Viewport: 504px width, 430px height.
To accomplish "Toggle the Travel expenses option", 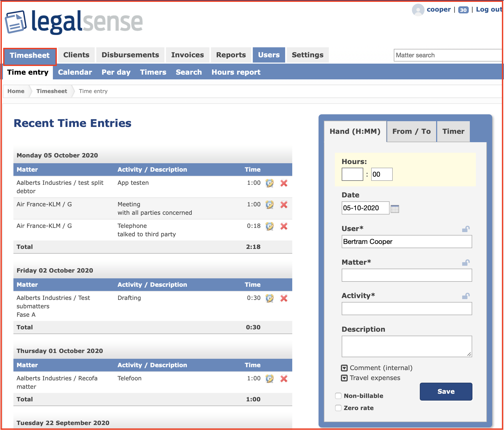I will point(344,378).
